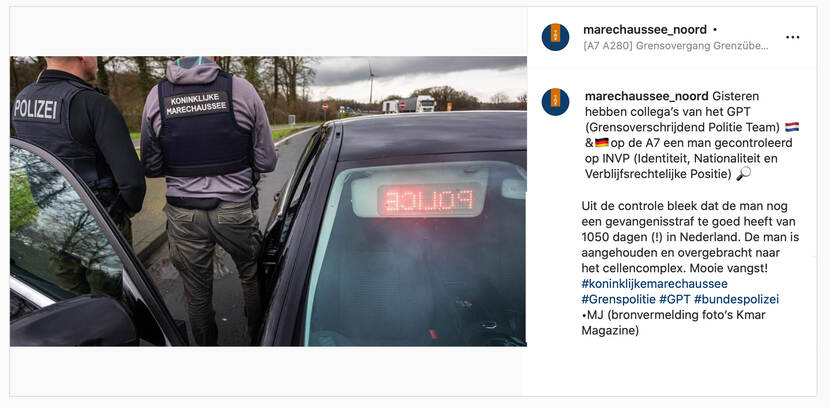Click the marechaussee_noord username in the caption
This screenshot has height=408, width=830.
point(646,96)
